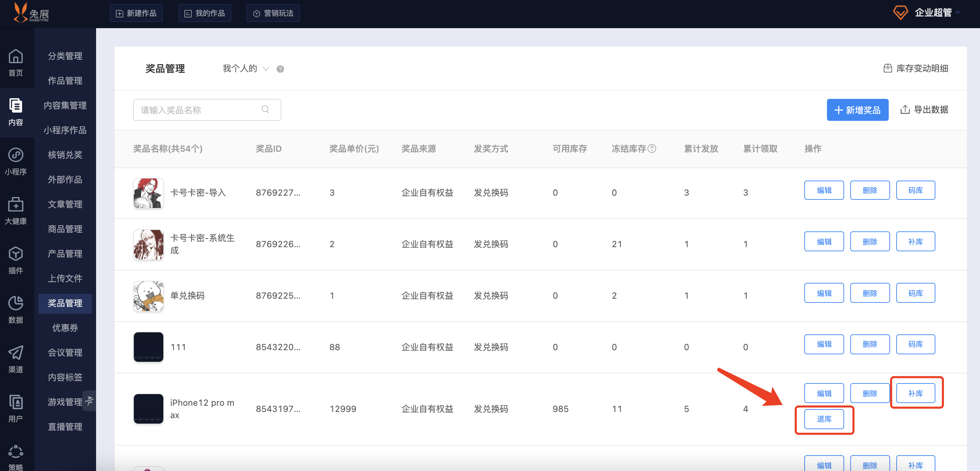Viewport: 980px width, 471px height.
Task: Open 作品管理 in the submenu
Action: pyautogui.click(x=65, y=81)
